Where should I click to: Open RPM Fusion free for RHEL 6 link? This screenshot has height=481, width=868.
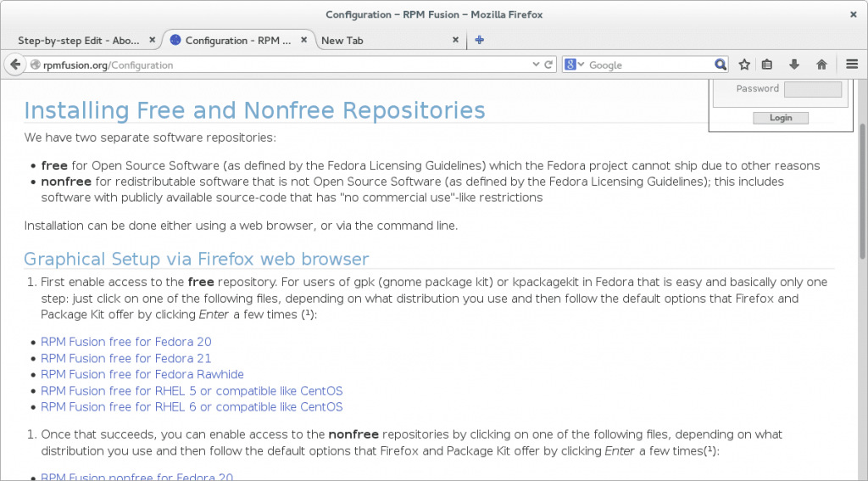[192, 407]
